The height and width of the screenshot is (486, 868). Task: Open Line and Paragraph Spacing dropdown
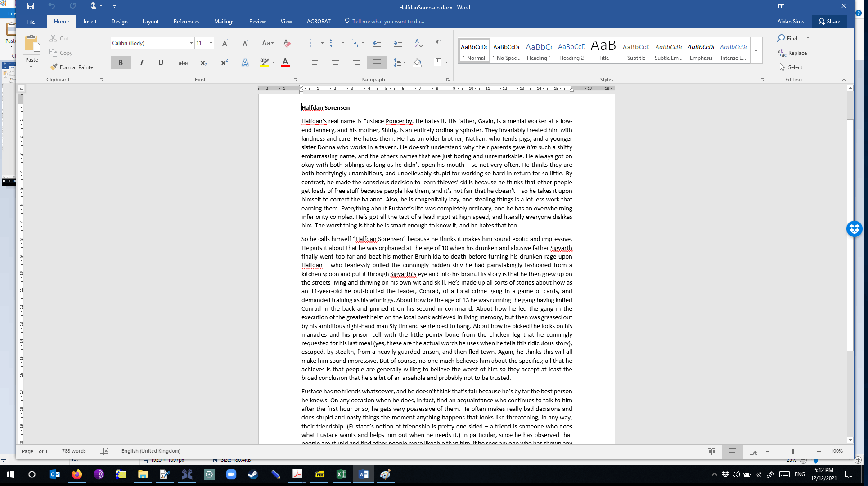(399, 62)
